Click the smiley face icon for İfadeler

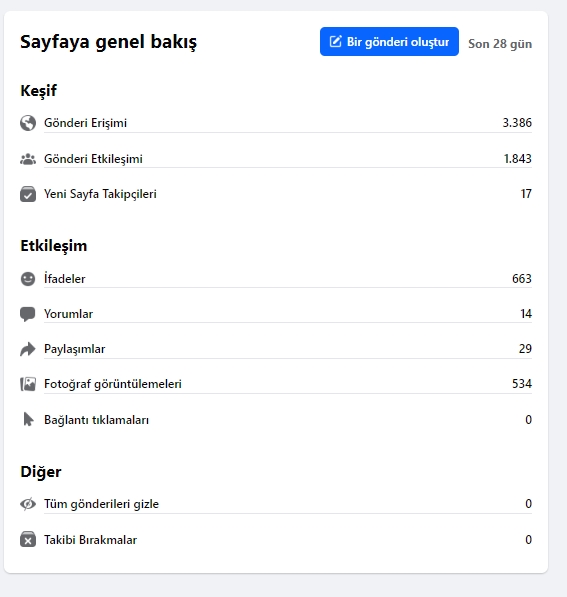click(x=28, y=279)
